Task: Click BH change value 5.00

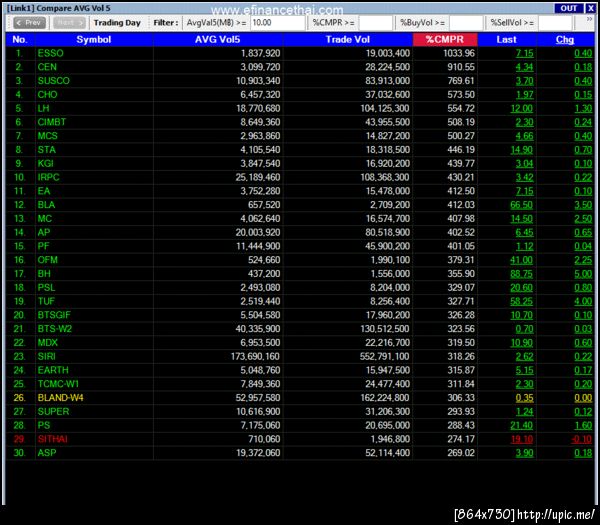Action: pos(583,274)
